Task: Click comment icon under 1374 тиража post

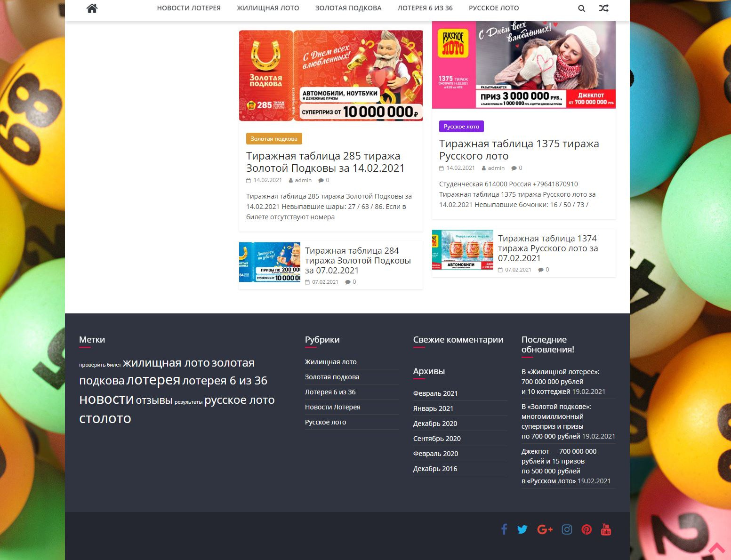Action: coord(541,270)
